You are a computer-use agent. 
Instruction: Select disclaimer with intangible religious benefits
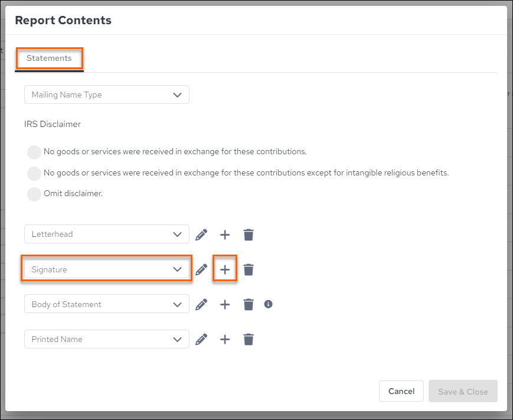[x=34, y=173]
